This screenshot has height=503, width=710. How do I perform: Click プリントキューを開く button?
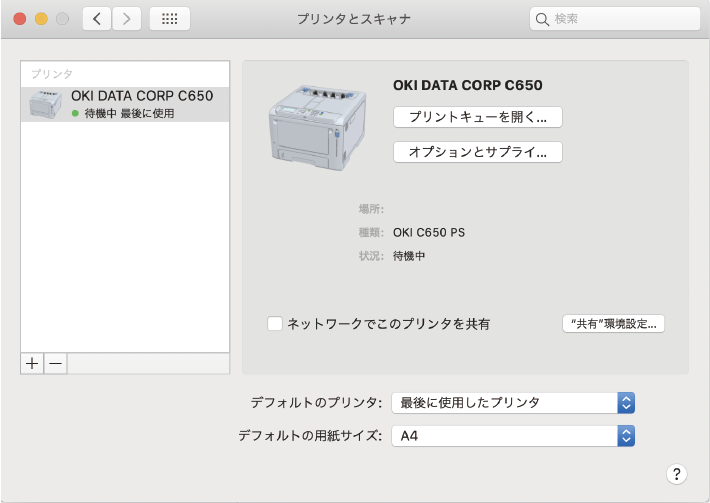[478, 117]
